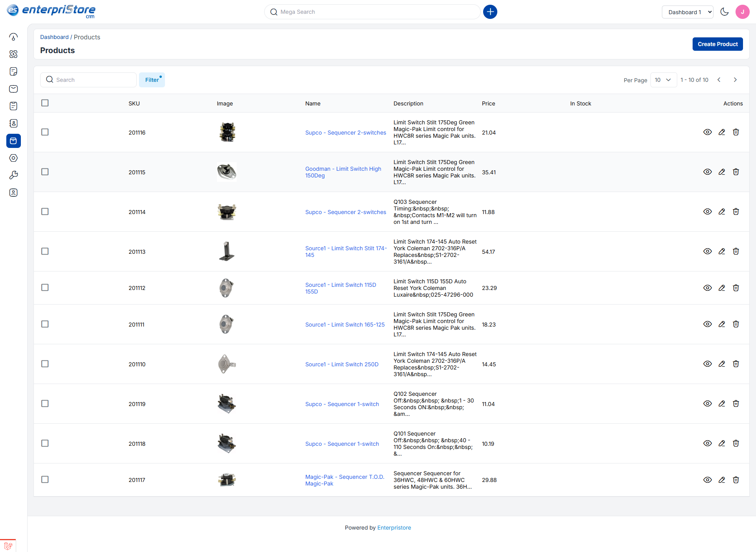Screen dimensions: 756x552
Task: Toggle dark mode with the moon icon
Action: click(x=725, y=12)
